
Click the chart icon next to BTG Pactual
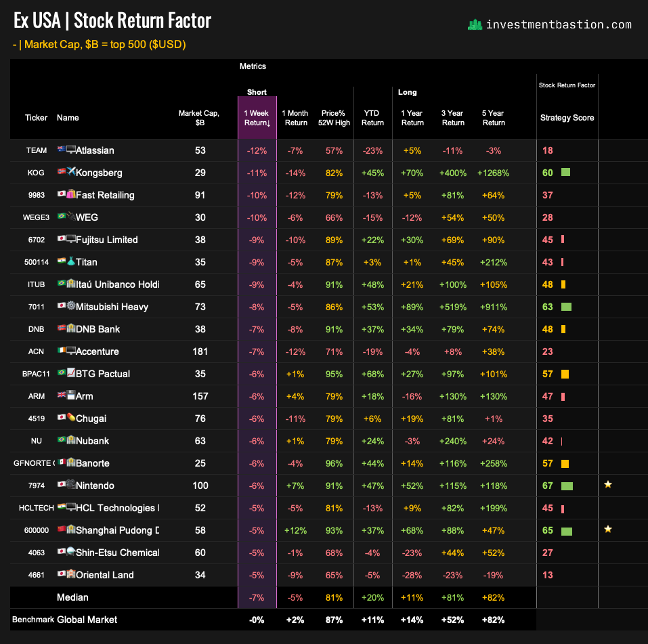tap(71, 372)
